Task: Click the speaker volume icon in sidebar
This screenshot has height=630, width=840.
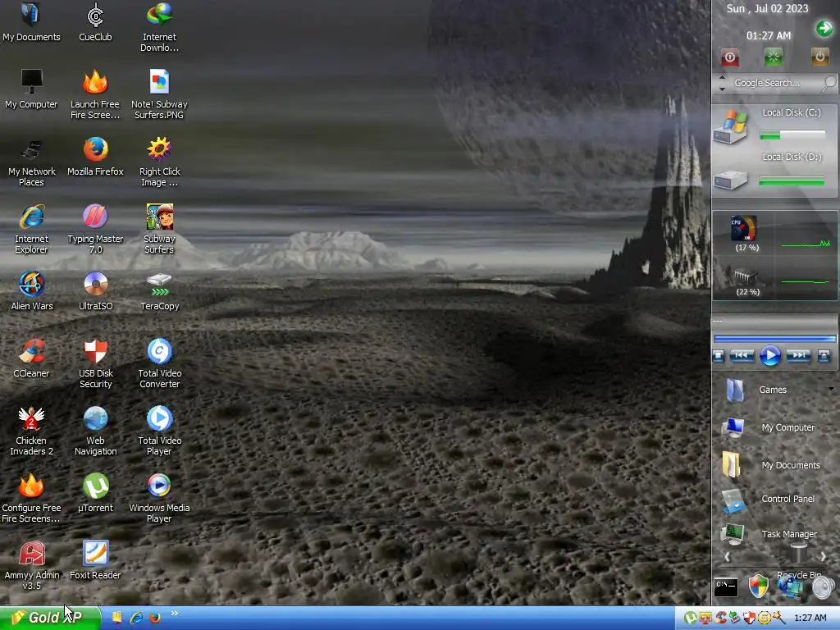Action: coord(823,587)
